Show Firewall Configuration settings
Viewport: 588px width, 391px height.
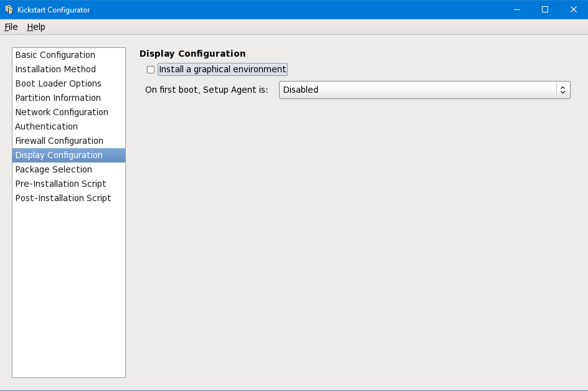click(x=59, y=141)
